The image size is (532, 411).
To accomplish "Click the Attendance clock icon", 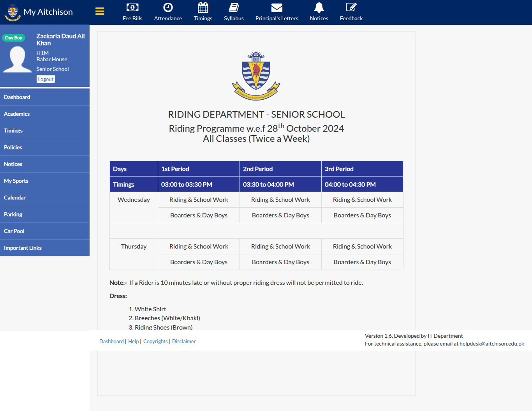I will click(168, 7).
